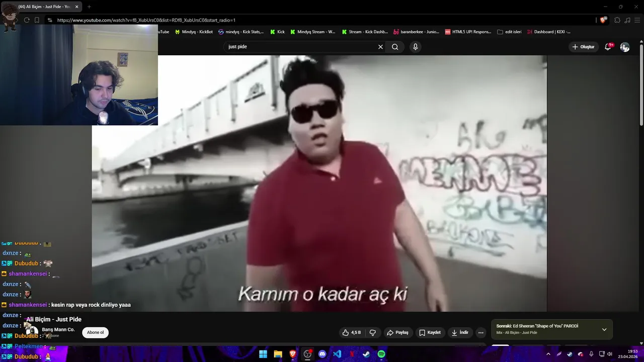Viewport: 644px width, 362px height.
Task: Expand the Sonraki mix playlist chevron
Action: pyautogui.click(x=604, y=329)
